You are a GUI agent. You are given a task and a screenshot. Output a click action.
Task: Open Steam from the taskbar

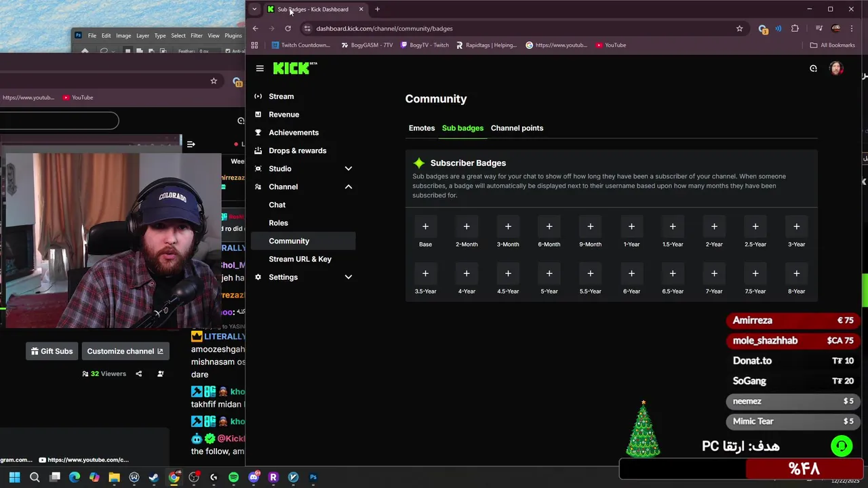tap(154, 477)
